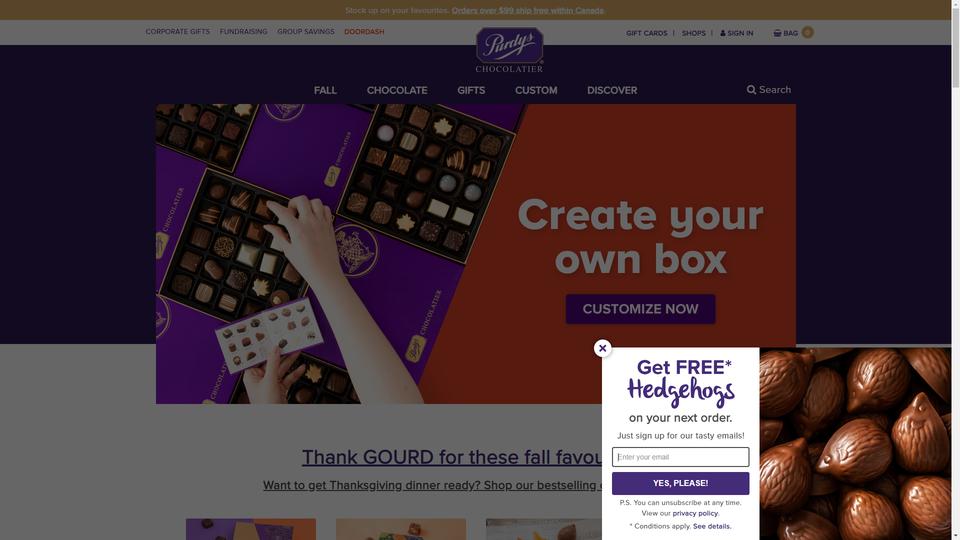Focus the Enter your email field
This screenshot has height=540, width=960.
[x=680, y=457]
